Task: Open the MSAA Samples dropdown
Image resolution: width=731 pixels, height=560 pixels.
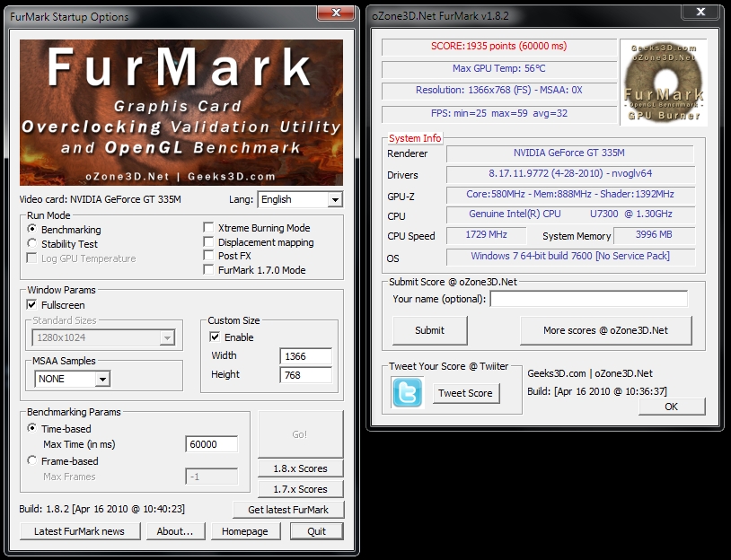Action: click(x=72, y=379)
